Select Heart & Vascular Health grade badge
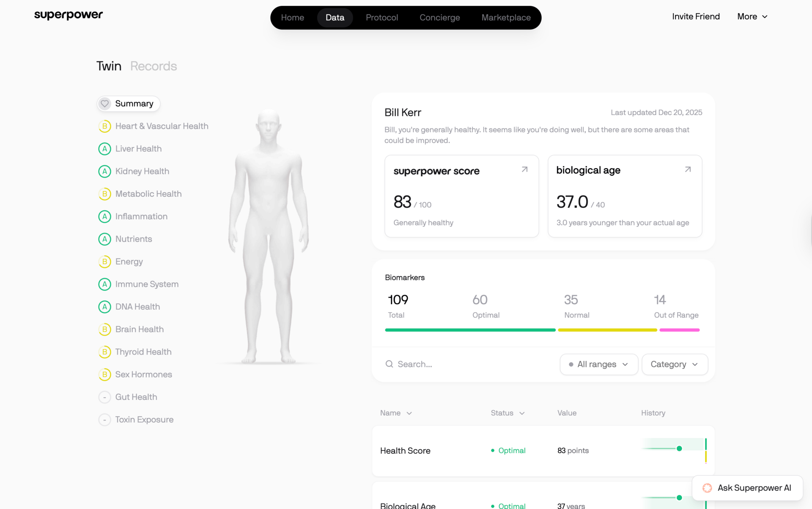812x509 pixels. [105, 126]
